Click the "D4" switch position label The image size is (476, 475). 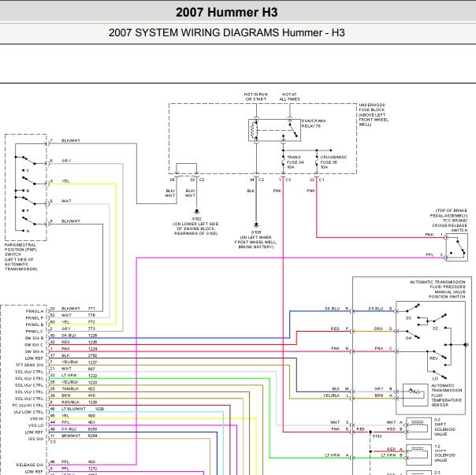[x=408, y=338]
